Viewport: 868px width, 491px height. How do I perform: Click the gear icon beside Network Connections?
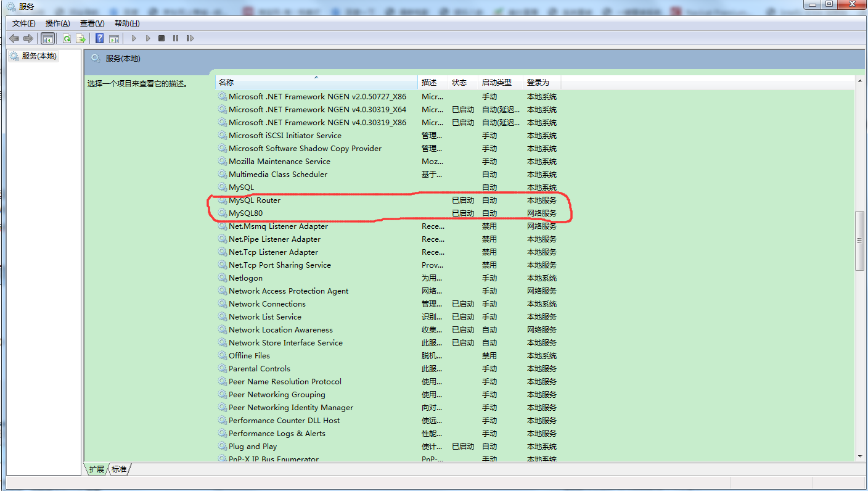point(223,304)
